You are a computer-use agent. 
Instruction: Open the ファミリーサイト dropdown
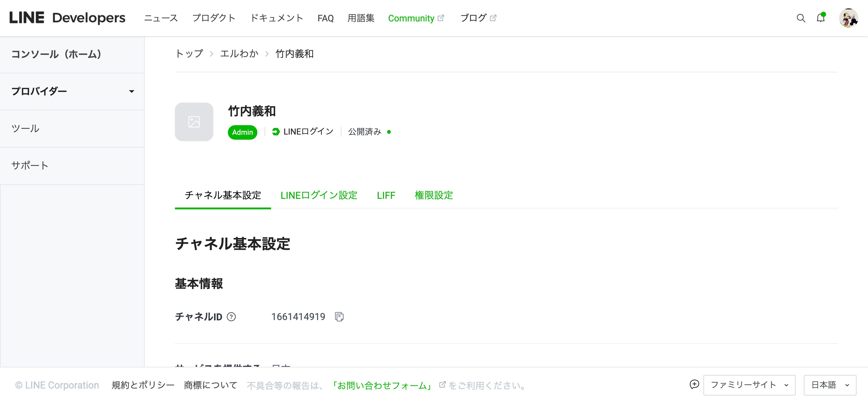(749, 385)
